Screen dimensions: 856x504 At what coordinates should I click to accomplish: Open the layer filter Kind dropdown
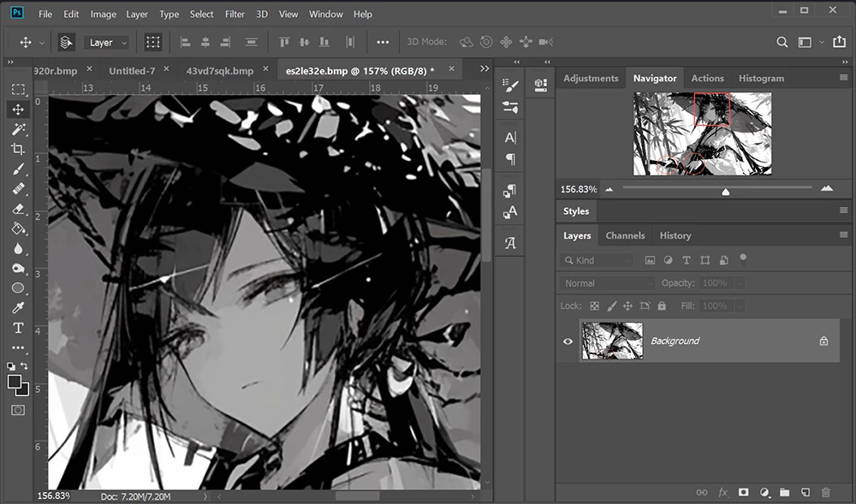click(597, 261)
